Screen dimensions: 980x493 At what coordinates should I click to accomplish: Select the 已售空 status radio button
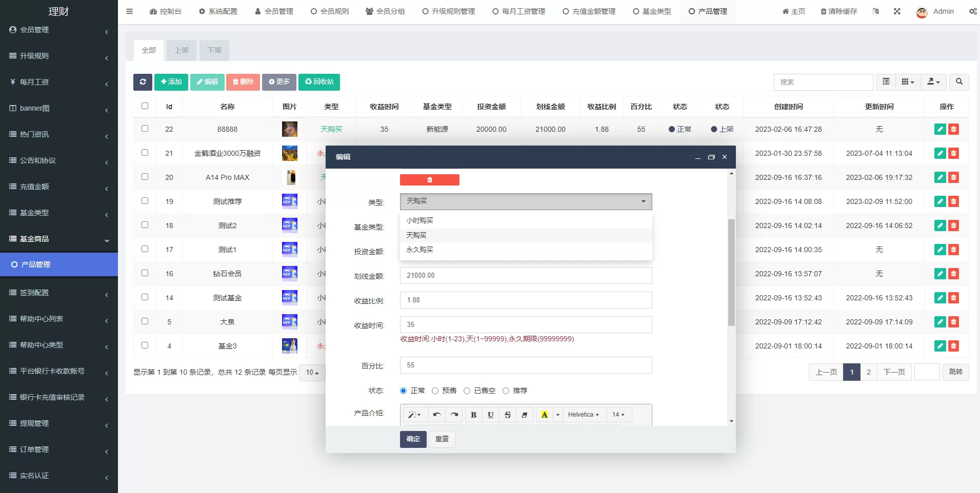click(x=467, y=391)
